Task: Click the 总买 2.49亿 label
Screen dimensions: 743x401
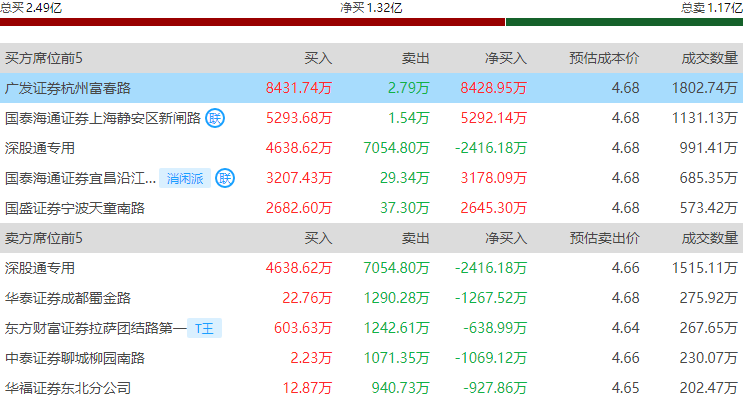Action: click(x=31, y=8)
